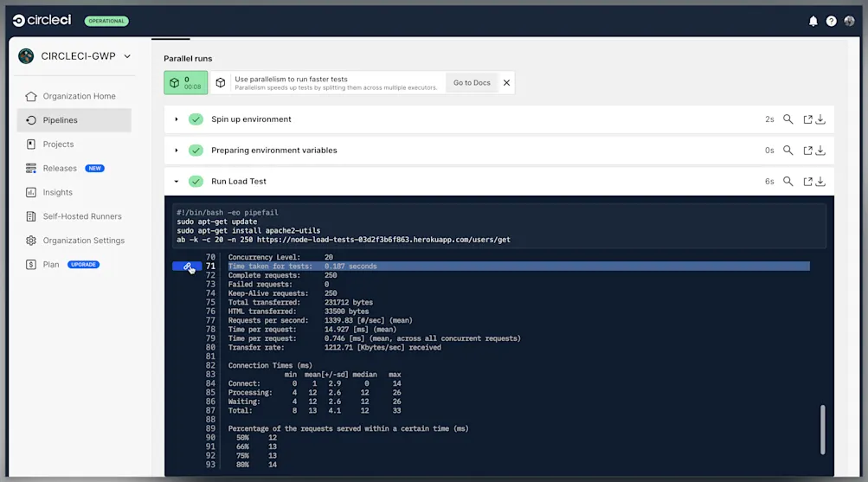Click the NEW badge next to Releases
868x482 pixels.
94,168
